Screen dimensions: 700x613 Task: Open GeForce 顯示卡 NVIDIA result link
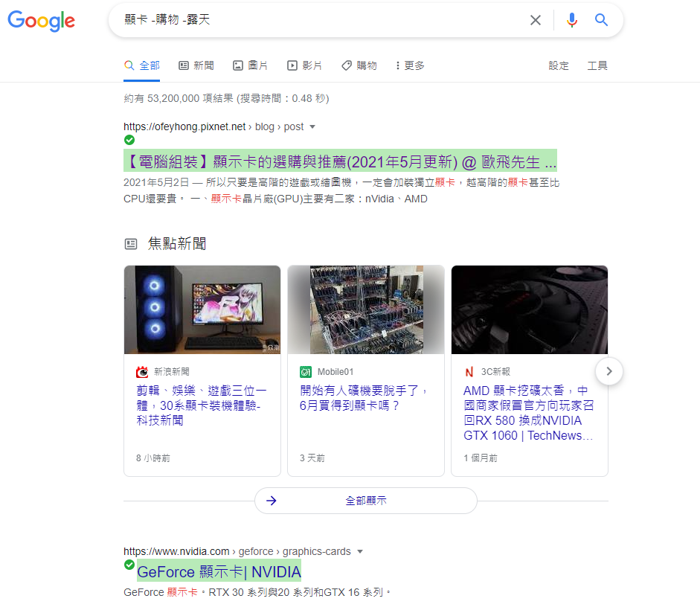219,572
